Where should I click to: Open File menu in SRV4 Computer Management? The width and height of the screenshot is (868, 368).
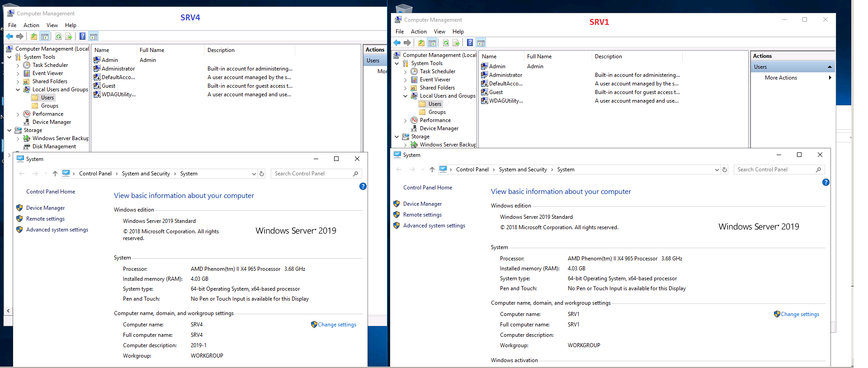[x=12, y=25]
